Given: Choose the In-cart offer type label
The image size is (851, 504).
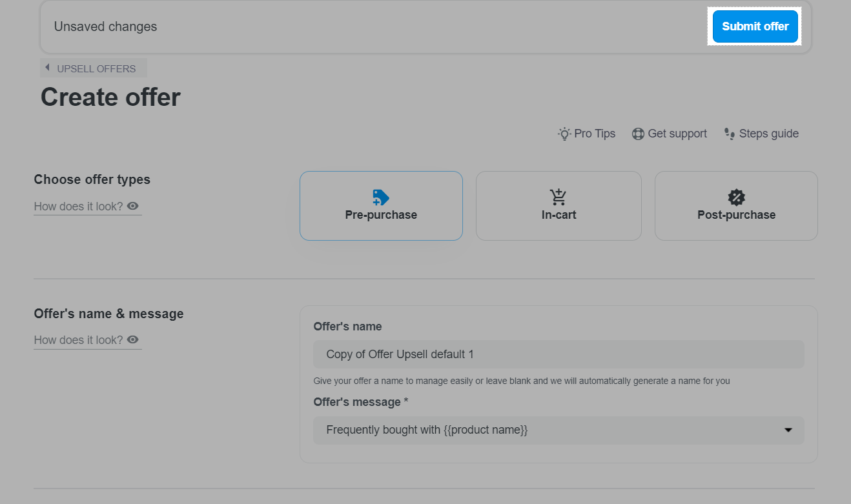Looking at the screenshot, I should (559, 215).
